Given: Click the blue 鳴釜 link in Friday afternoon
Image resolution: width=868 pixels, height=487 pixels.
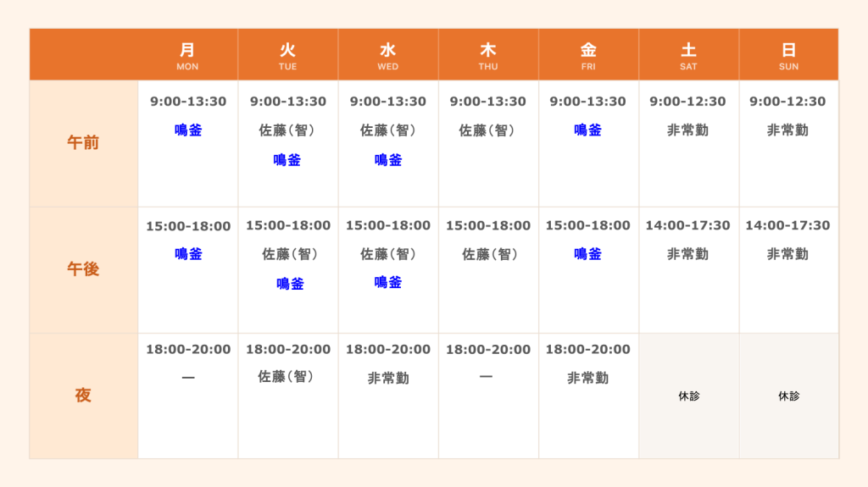Looking at the screenshot, I should point(588,254).
